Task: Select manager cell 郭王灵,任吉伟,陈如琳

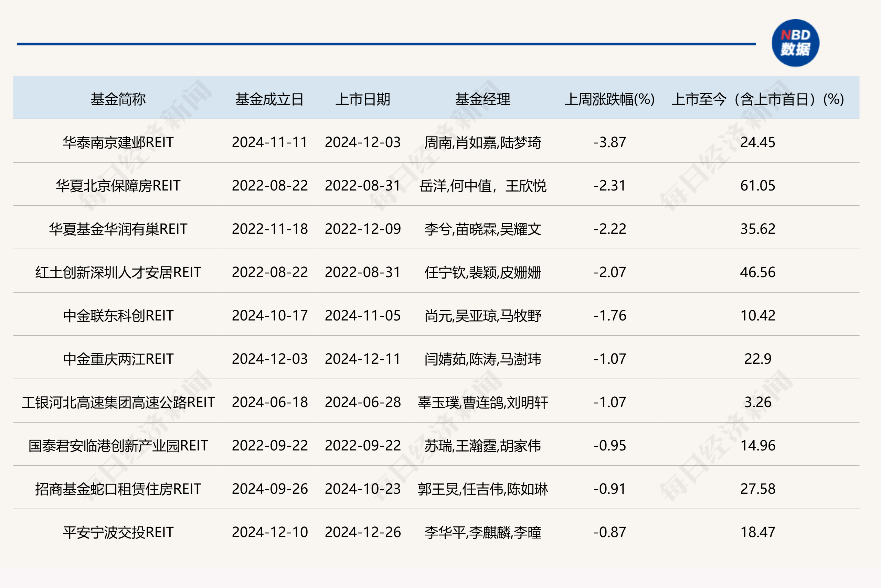Action: point(483,489)
